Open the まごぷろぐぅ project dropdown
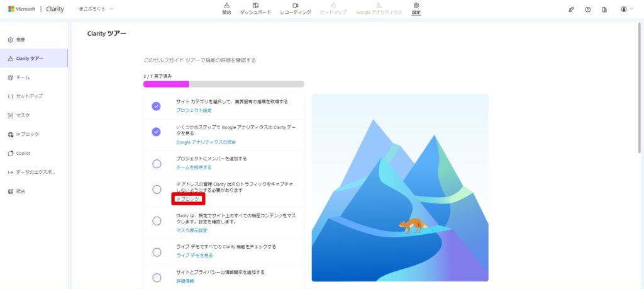This screenshot has width=644, height=289. 96,9
